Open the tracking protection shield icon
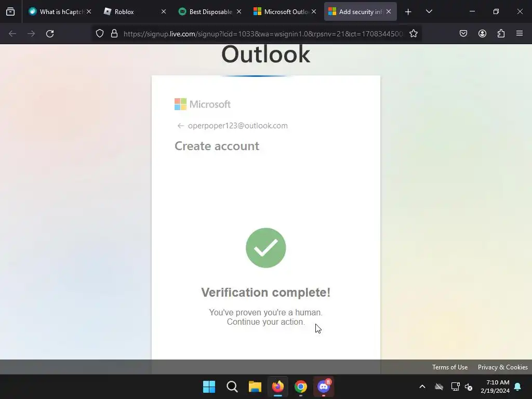 click(x=99, y=34)
